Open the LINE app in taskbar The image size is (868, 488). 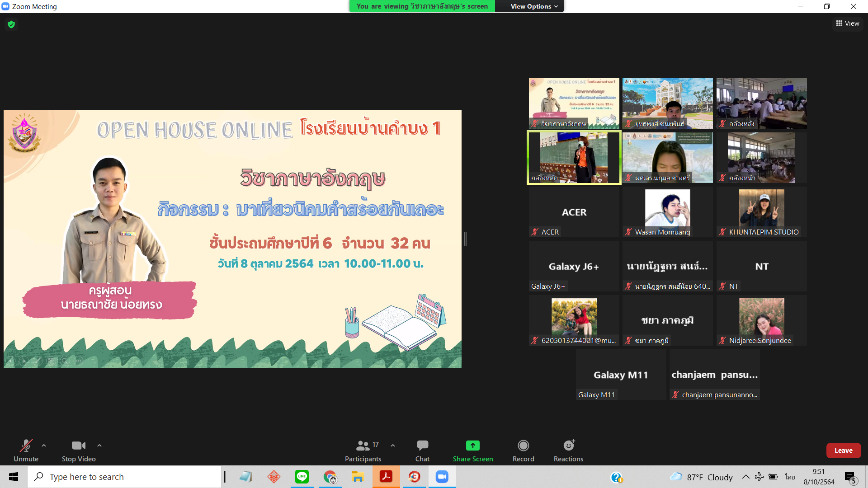(302, 477)
